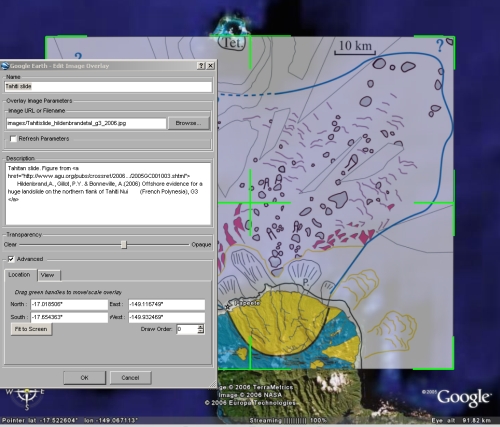Enable the Refresh Parameters checkbox
The image size is (500, 427).
tap(13, 138)
